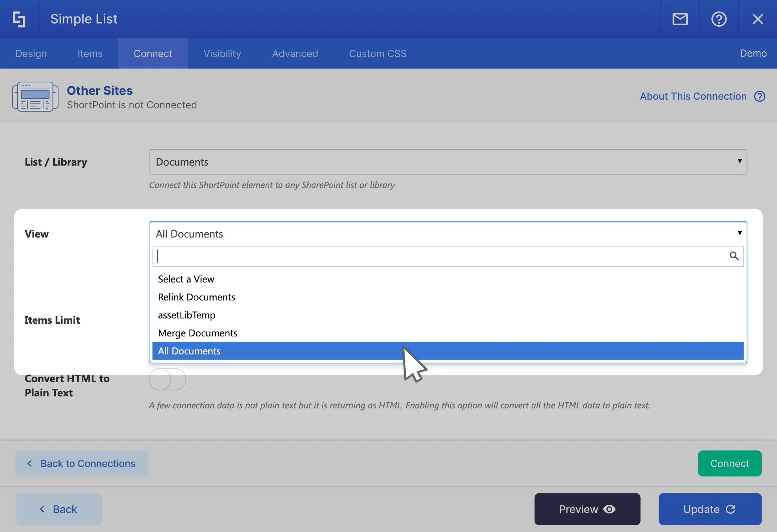Click the Update button
777x532 pixels.
coord(710,509)
